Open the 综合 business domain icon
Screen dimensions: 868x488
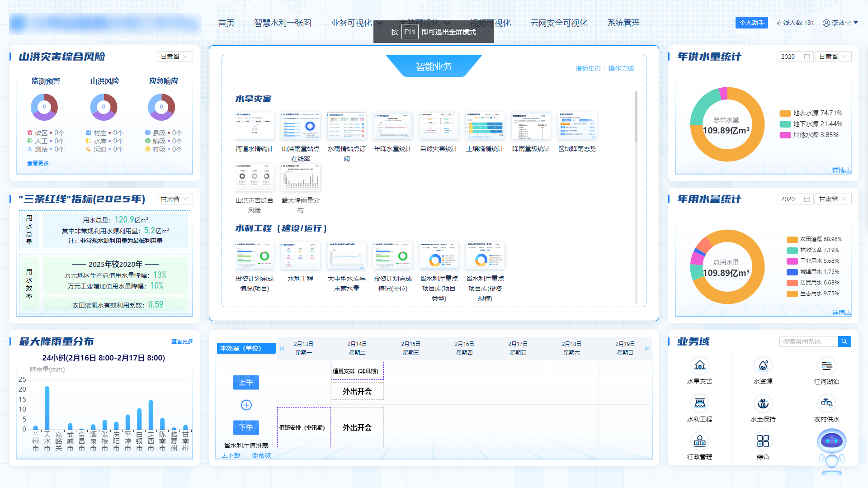(763, 441)
